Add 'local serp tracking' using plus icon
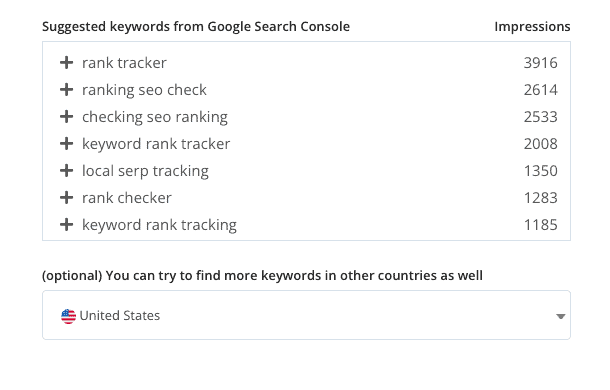Image resolution: width=610 pixels, height=390 pixels. pyautogui.click(x=67, y=170)
